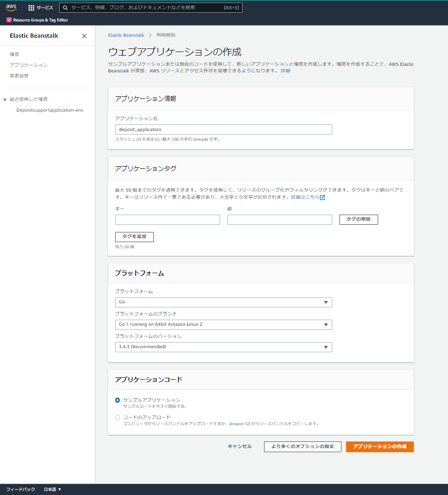Image resolution: width=448 pixels, height=495 pixels.
Task: Open 変更履歴 in the sidebar
Action: click(19, 76)
